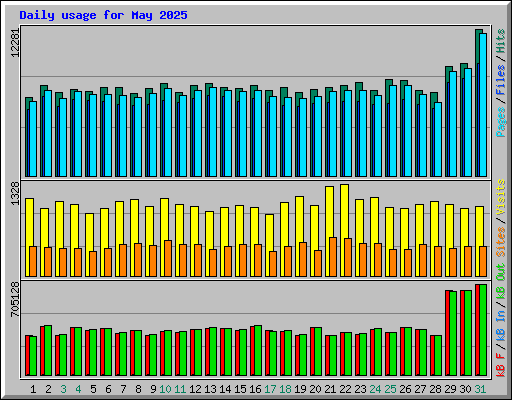Click day 30 on the x-axis
This screenshot has width=512, height=400.
(x=465, y=389)
